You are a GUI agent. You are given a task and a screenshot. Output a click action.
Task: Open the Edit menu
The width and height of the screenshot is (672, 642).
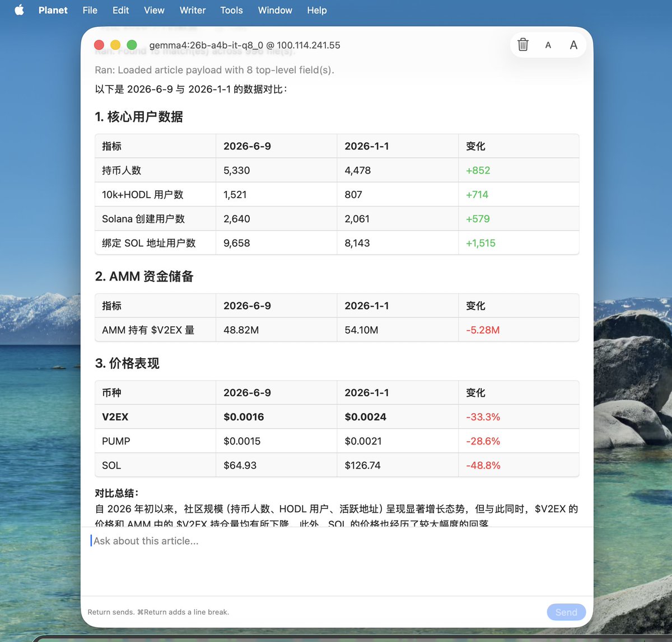(x=120, y=10)
